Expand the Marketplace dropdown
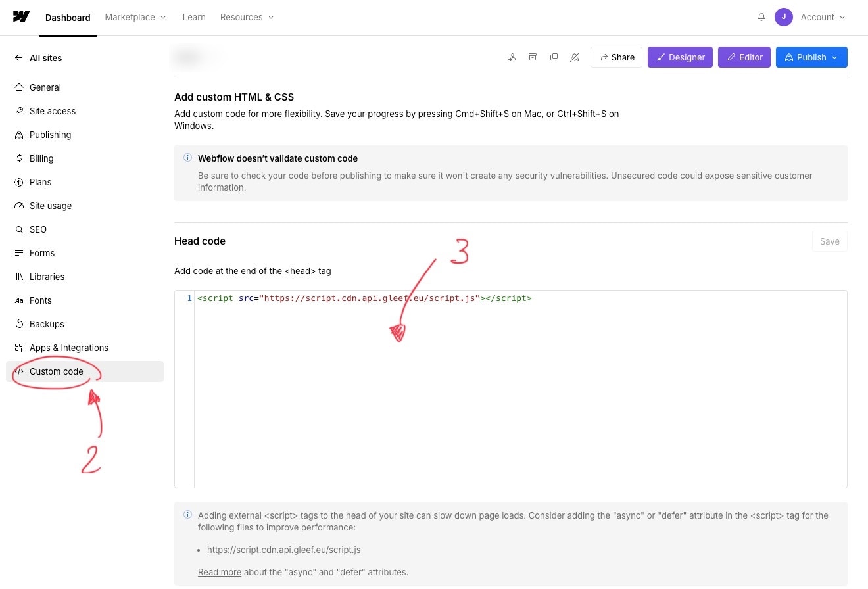Screen dimensions: 868x589 click(135, 17)
